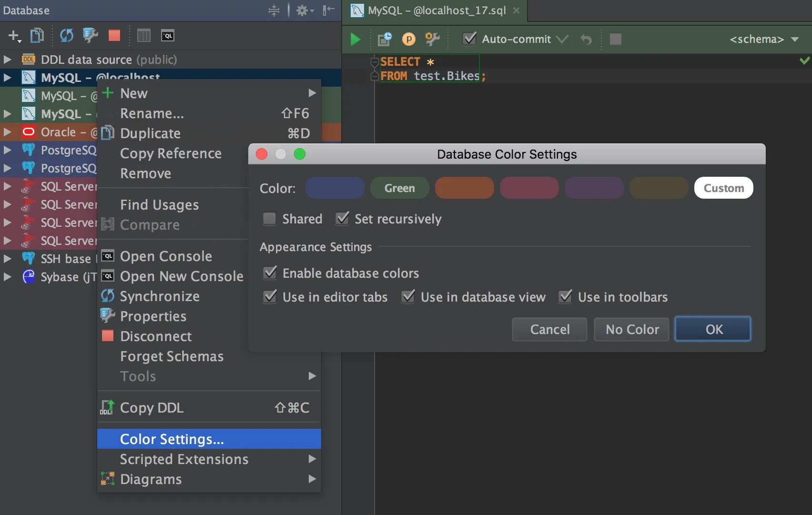Disable Use in editor tabs checkbox
The width and height of the screenshot is (812, 515).
270,297
